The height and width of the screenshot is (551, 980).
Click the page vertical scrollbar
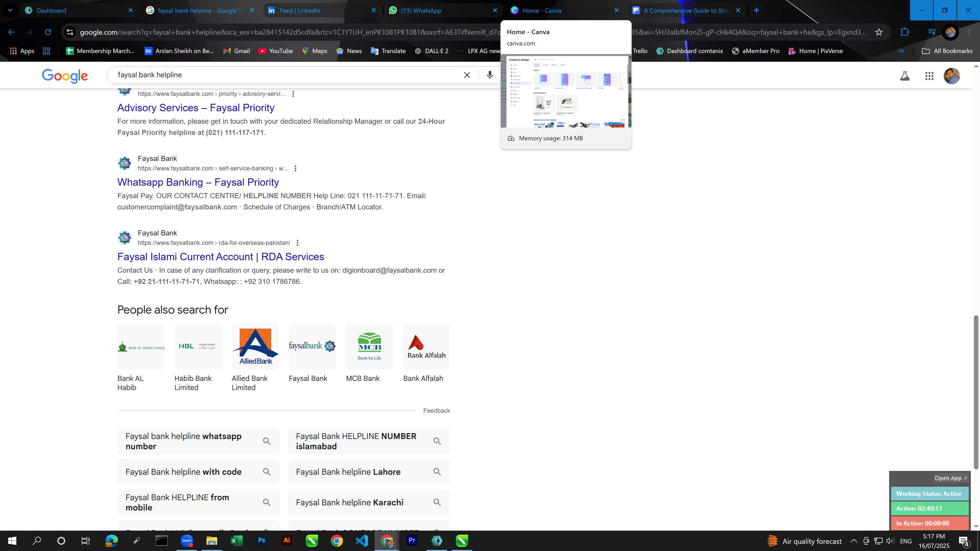click(x=975, y=392)
